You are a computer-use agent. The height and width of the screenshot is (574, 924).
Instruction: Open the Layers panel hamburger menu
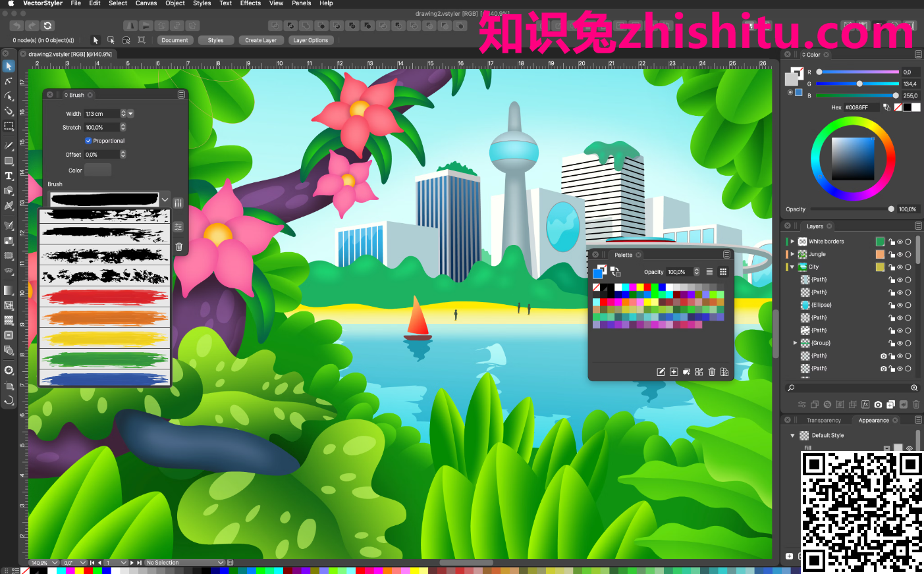pyautogui.click(x=918, y=226)
